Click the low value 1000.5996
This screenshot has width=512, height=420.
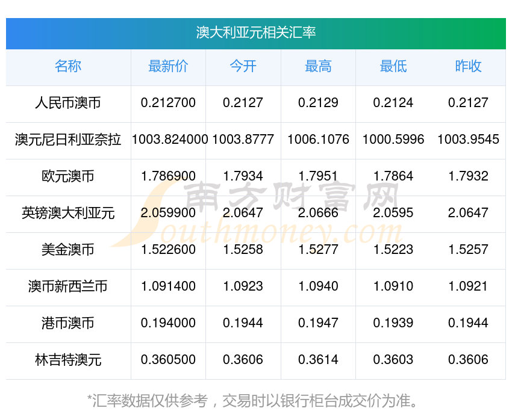[x=393, y=140]
